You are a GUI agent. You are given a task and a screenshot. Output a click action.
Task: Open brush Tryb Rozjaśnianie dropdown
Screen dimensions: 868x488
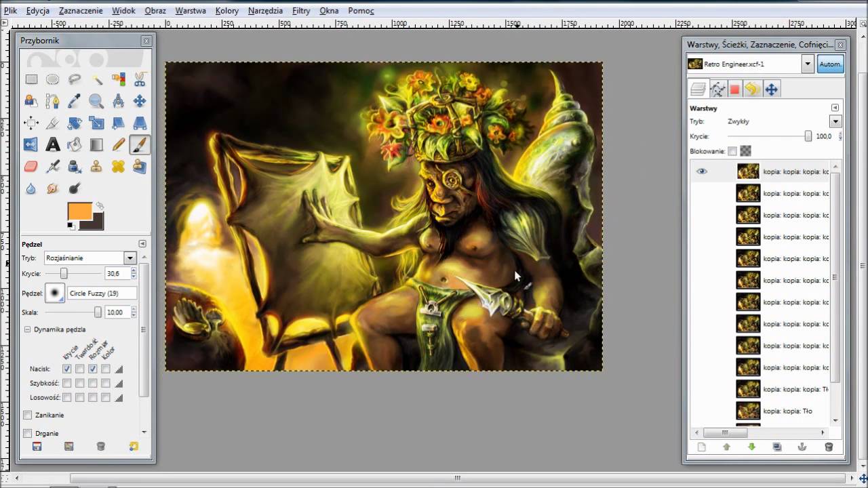click(x=130, y=258)
